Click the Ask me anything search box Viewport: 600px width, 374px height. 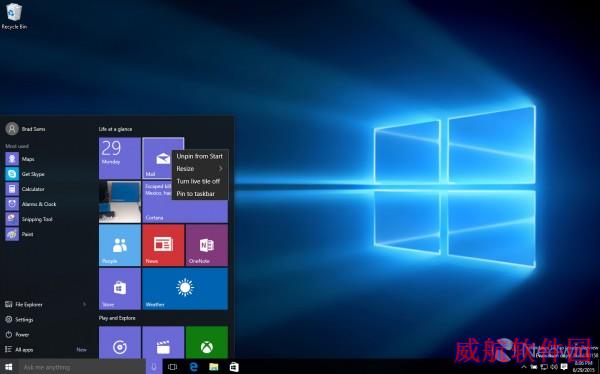82,367
